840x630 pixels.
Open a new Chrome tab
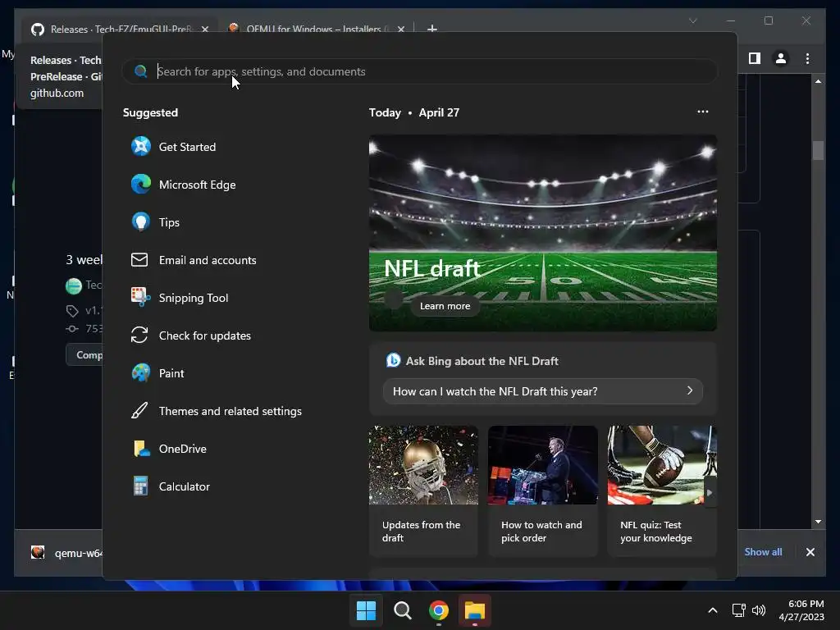pyautogui.click(x=431, y=29)
